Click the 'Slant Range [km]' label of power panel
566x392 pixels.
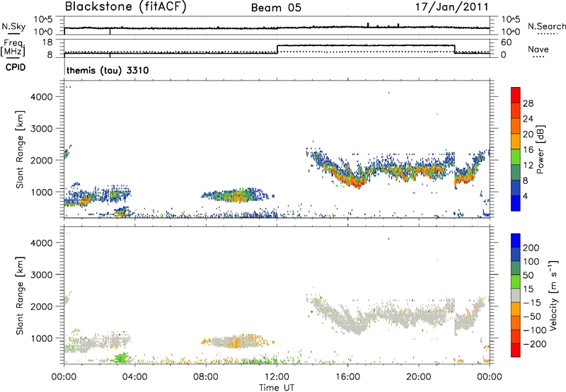pos(20,149)
